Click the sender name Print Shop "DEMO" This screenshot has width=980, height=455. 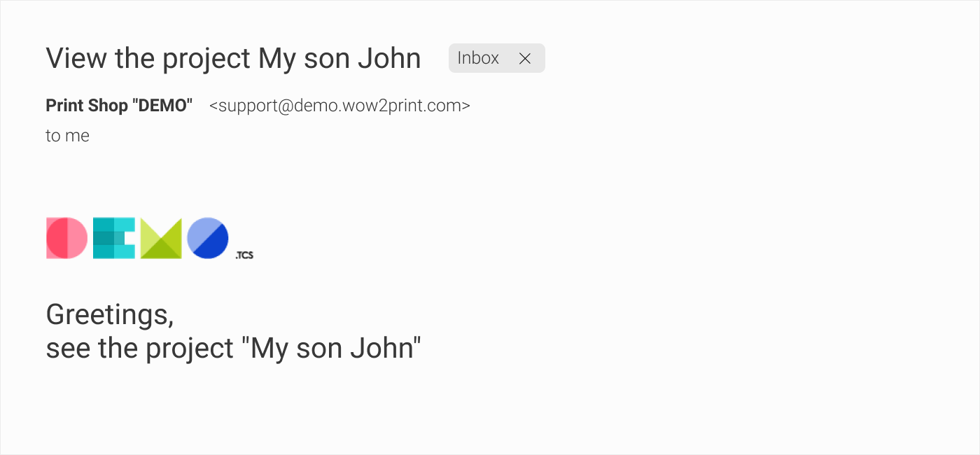click(119, 106)
